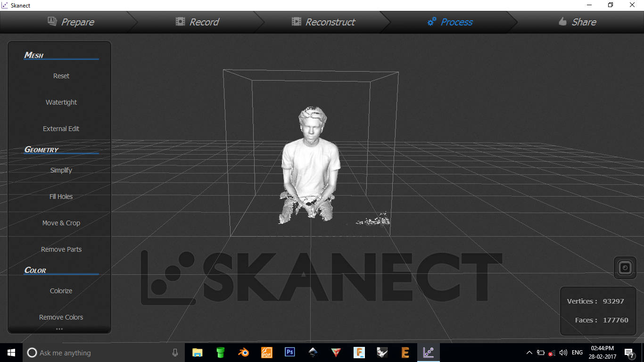The height and width of the screenshot is (362, 644).
Task: Switch to the Record tab
Action: tap(197, 22)
